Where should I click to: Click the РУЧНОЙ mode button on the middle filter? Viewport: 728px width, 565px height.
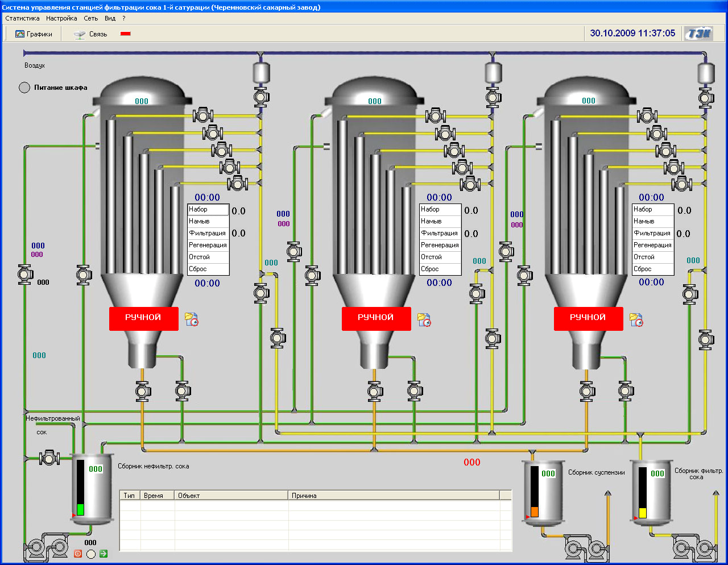[376, 318]
